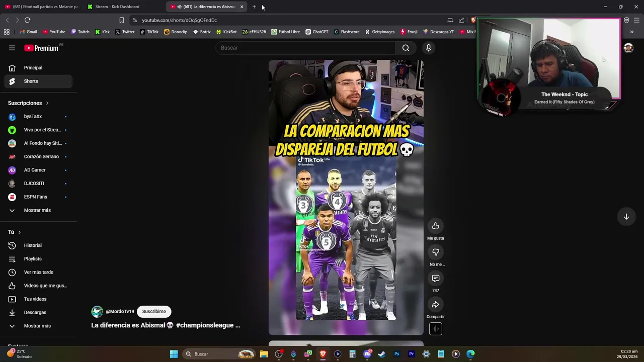
Task: Open Fútbol Libre bookmark
Action: tap(286, 32)
